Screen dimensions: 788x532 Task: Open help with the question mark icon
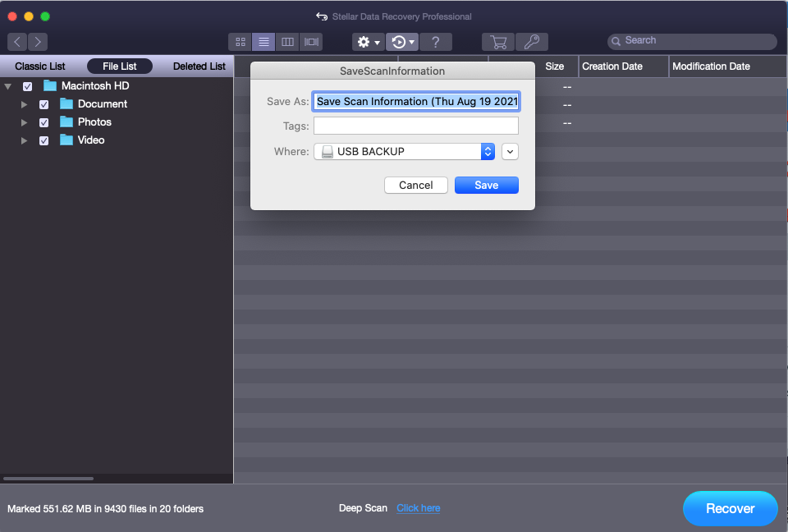pos(436,42)
